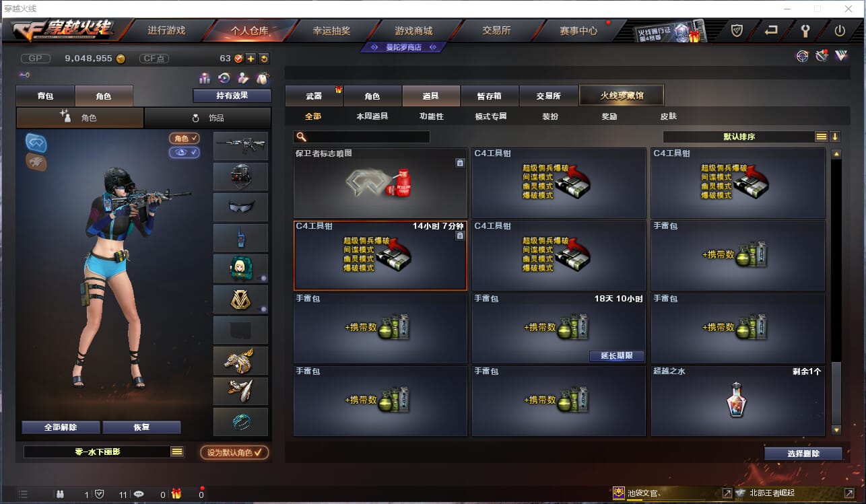Select the walkie-talkie equipment slot
The height and width of the screenshot is (504, 866).
[240, 238]
